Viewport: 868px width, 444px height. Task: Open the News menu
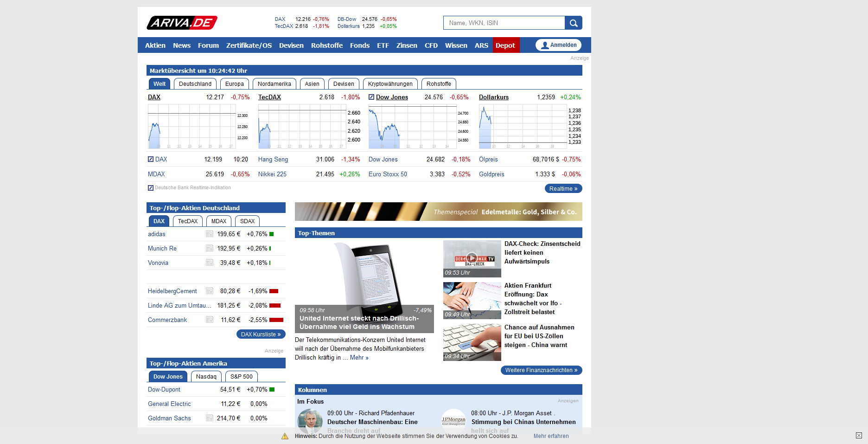click(182, 45)
